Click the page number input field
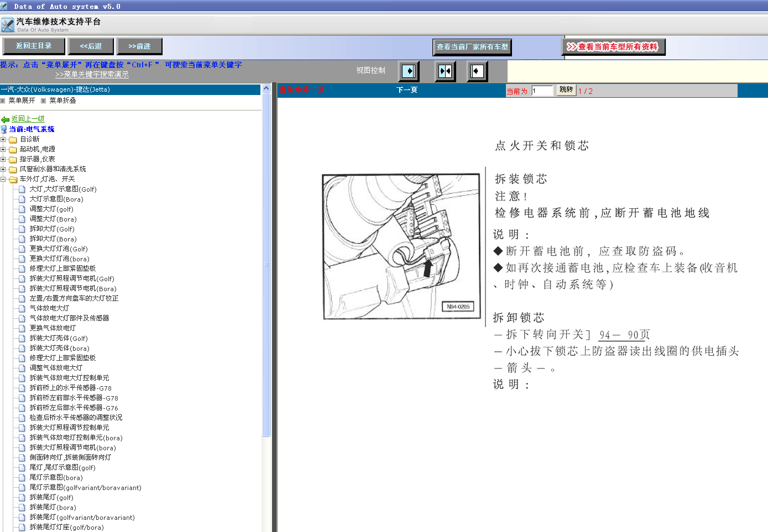768x532 pixels. 542,91
